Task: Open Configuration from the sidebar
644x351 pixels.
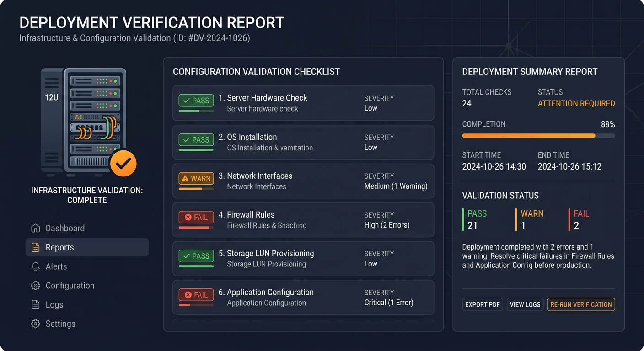Action: (87, 286)
